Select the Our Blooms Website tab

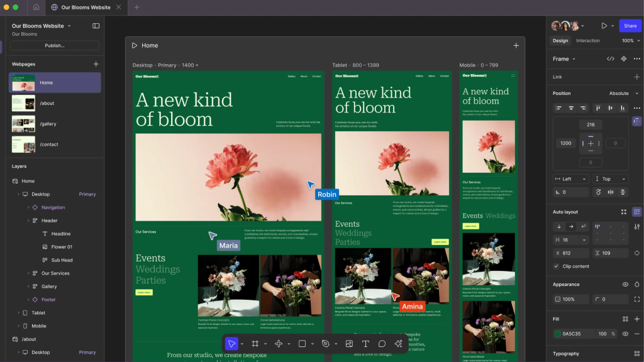[86, 9]
